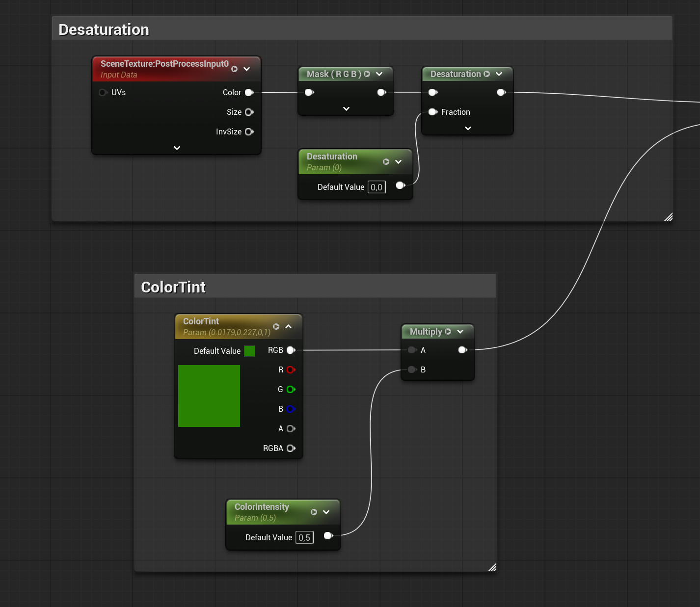The image size is (700, 607).
Task: Expand the SceneTexture node header chevron
Action: (x=247, y=69)
